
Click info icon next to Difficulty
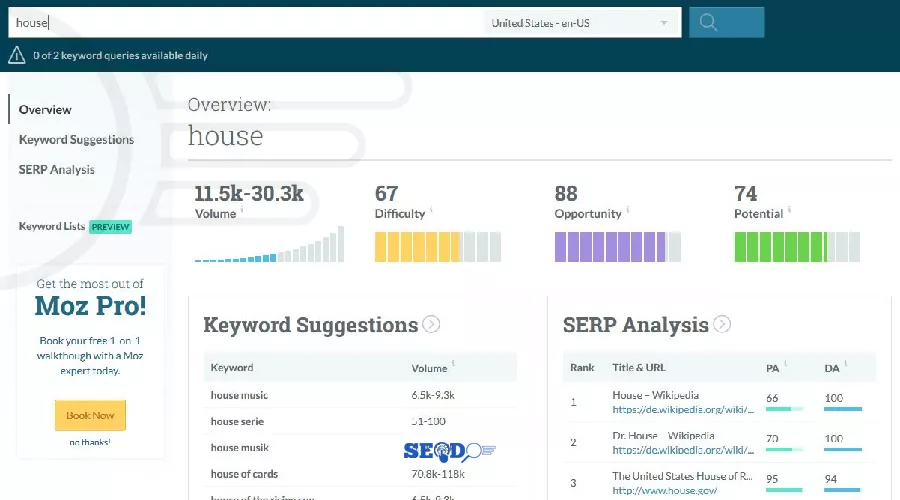(x=431, y=210)
